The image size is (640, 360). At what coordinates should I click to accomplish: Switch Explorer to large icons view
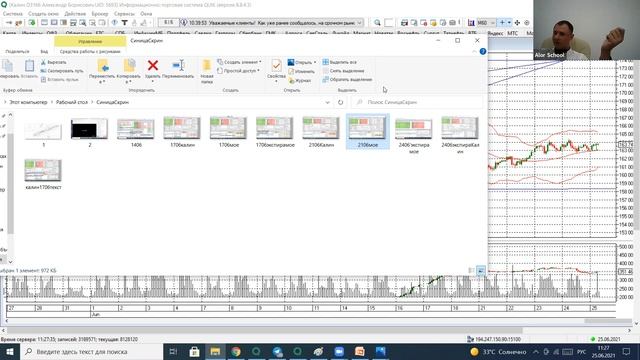[481, 270]
